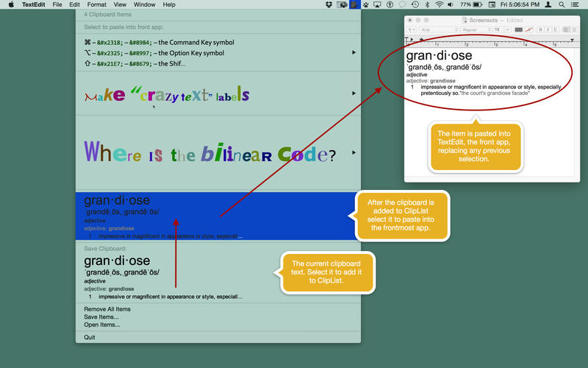
Task: Add current grandiose clipboard under Save Clipboard
Action: tap(218, 277)
